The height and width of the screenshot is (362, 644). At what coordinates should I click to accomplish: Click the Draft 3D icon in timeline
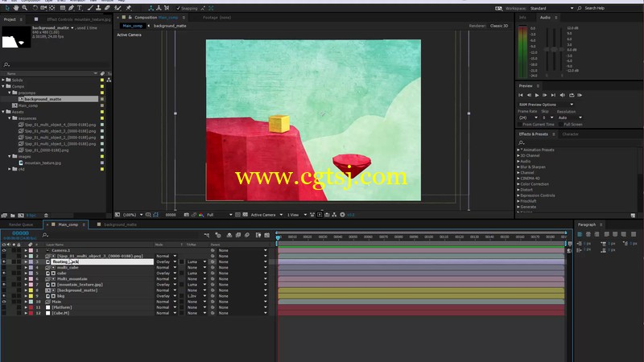click(x=218, y=235)
